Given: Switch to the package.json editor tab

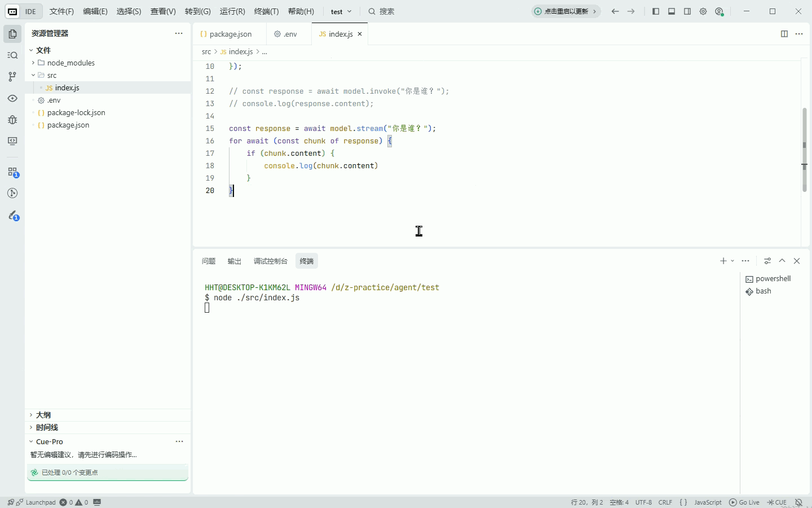Looking at the screenshot, I should coord(226,34).
